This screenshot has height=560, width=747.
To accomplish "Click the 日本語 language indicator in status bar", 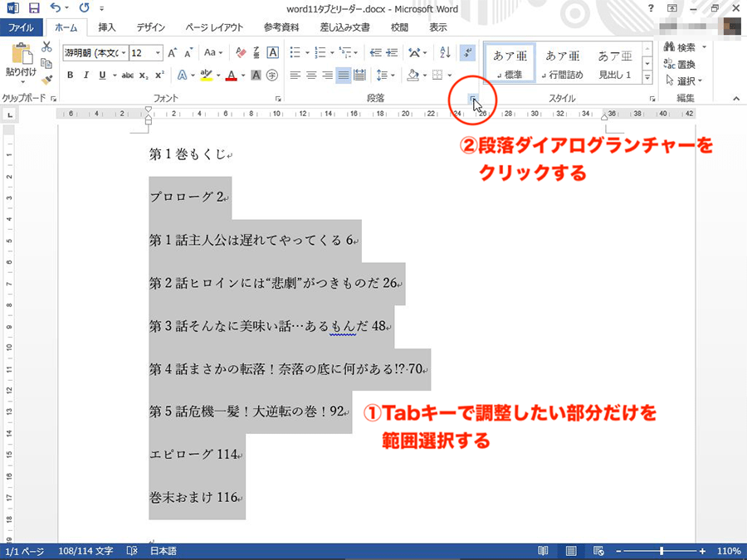I will click(164, 551).
